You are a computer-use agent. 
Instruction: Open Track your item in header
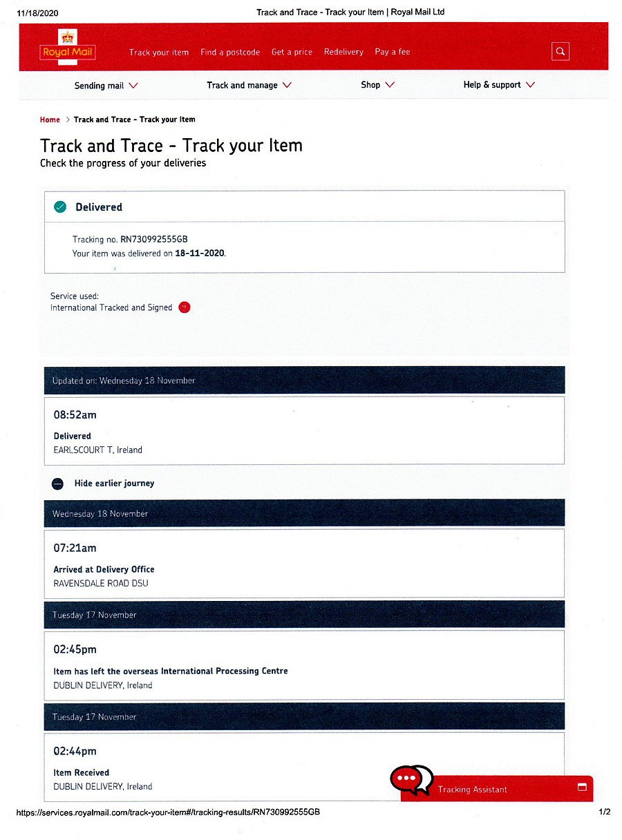point(159,52)
